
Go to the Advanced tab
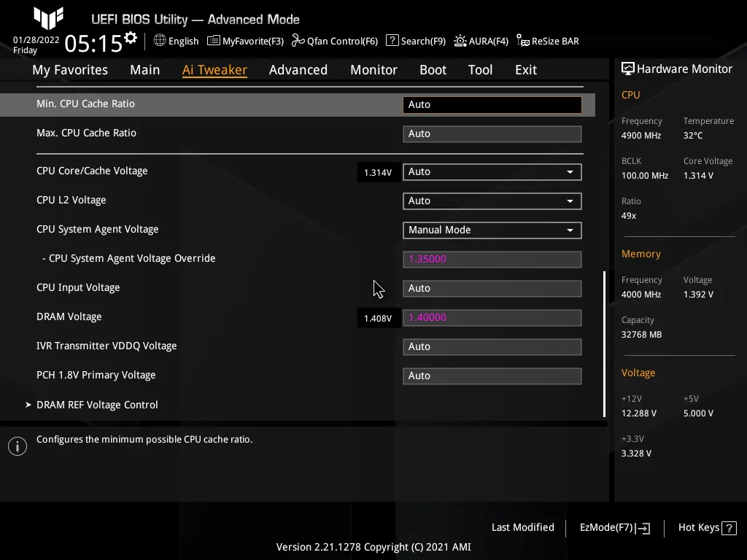coord(298,70)
